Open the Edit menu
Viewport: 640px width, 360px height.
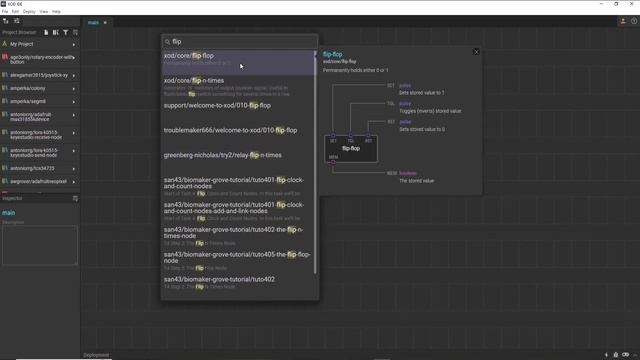16,11
